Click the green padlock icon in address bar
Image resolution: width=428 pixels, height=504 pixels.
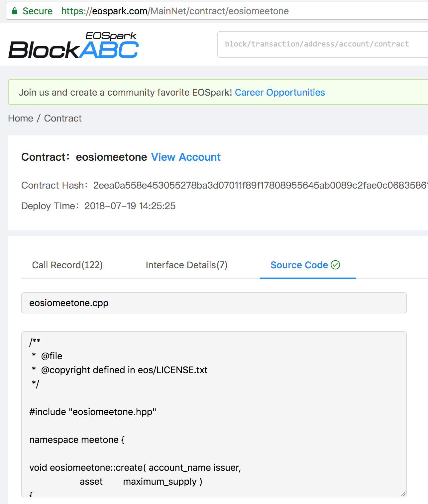[15, 11]
